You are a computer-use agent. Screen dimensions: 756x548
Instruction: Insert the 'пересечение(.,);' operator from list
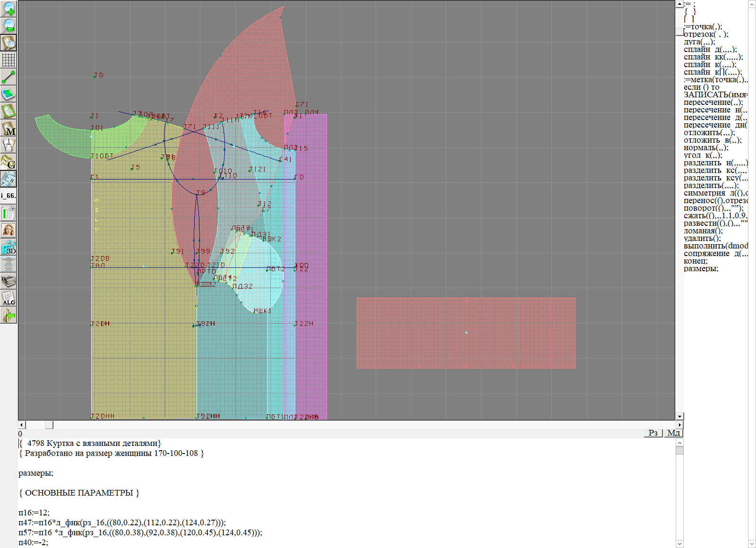713,103
